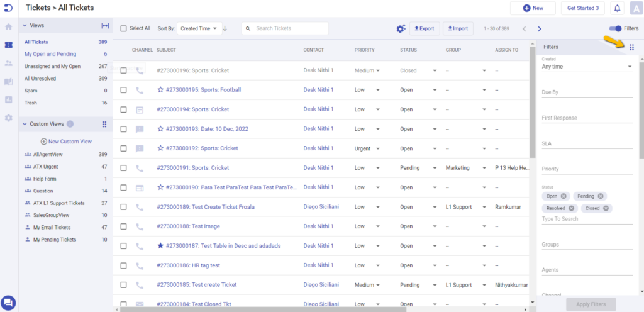The height and width of the screenshot is (312, 644).
Task: Toggle the sort direction arrow
Action: pyautogui.click(x=225, y=28)
